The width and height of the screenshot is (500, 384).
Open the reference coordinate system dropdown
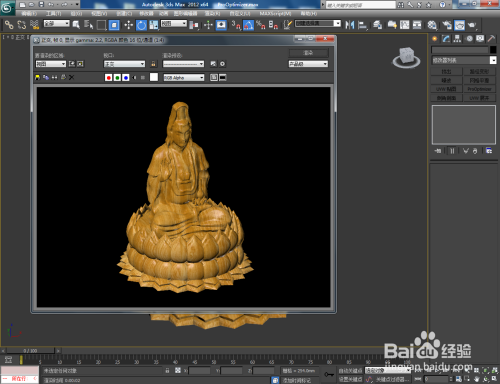tap(174, 24)
